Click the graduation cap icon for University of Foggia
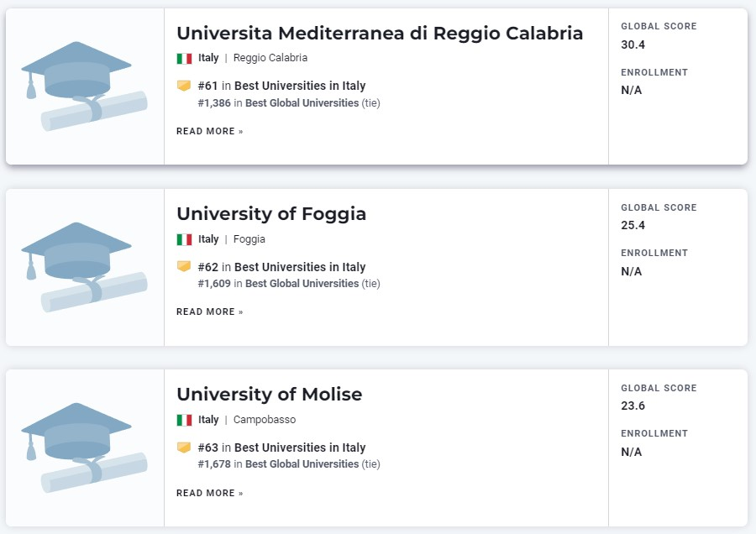Image resolution: width=756 pixels, height=534 pixels. pyautogui.click(x=84, y=267)
